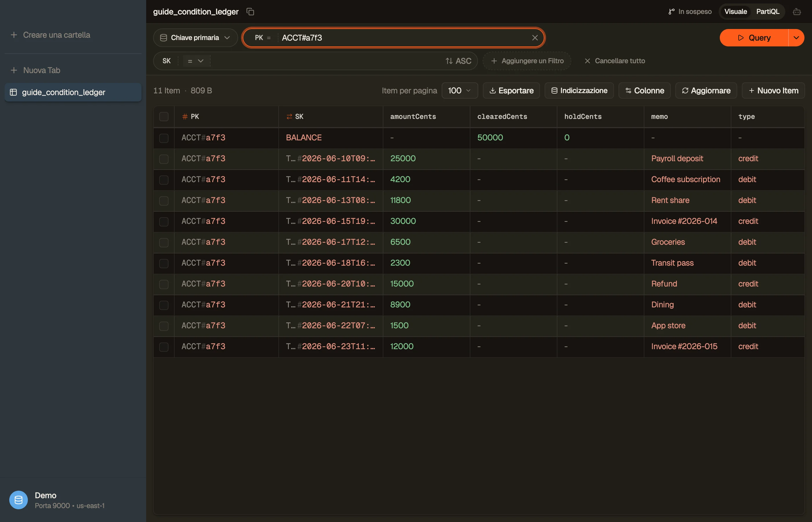Open the Item per pagina 100 dropdown

click(x=460, y=90)
